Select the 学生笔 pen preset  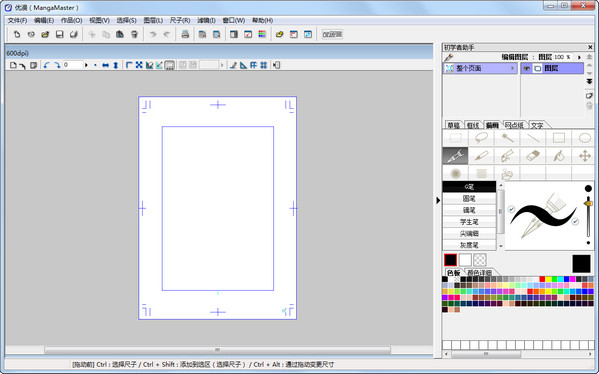coord(469,222)
